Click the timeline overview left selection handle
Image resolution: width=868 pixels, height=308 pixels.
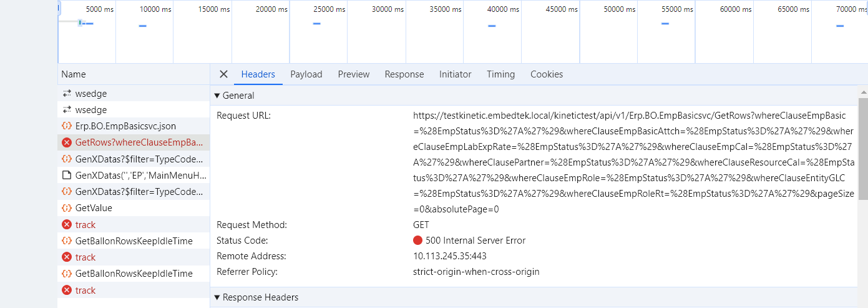pos(59,8)
